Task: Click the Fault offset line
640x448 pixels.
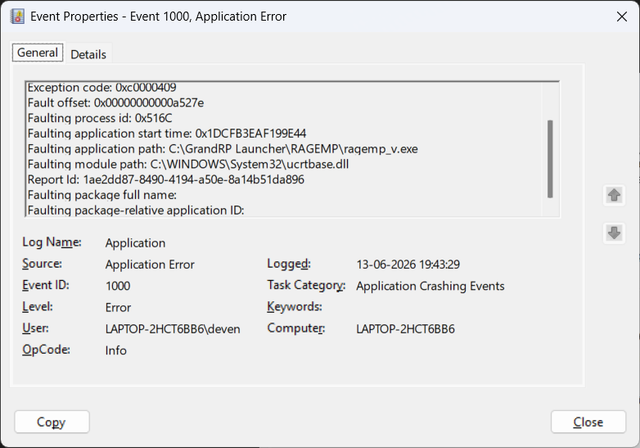Action: point(116,103)
